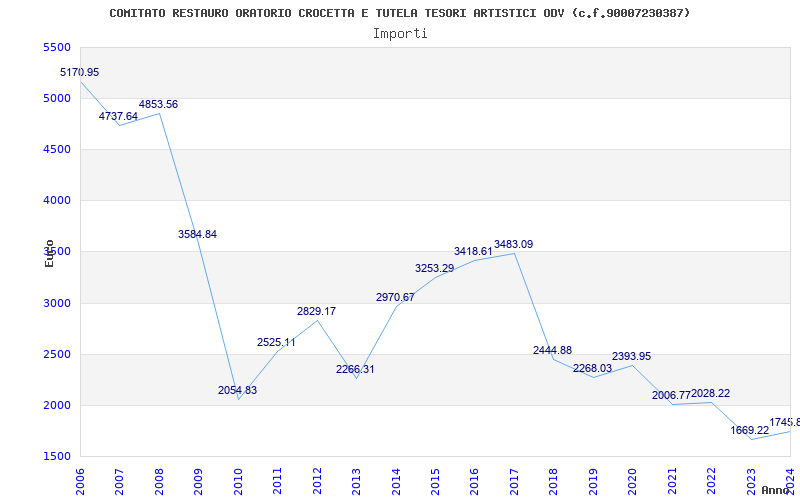Select the 1669.22 lowest value label
The image size is (800, 500).
pyautogui.click(x=749, y=430)
